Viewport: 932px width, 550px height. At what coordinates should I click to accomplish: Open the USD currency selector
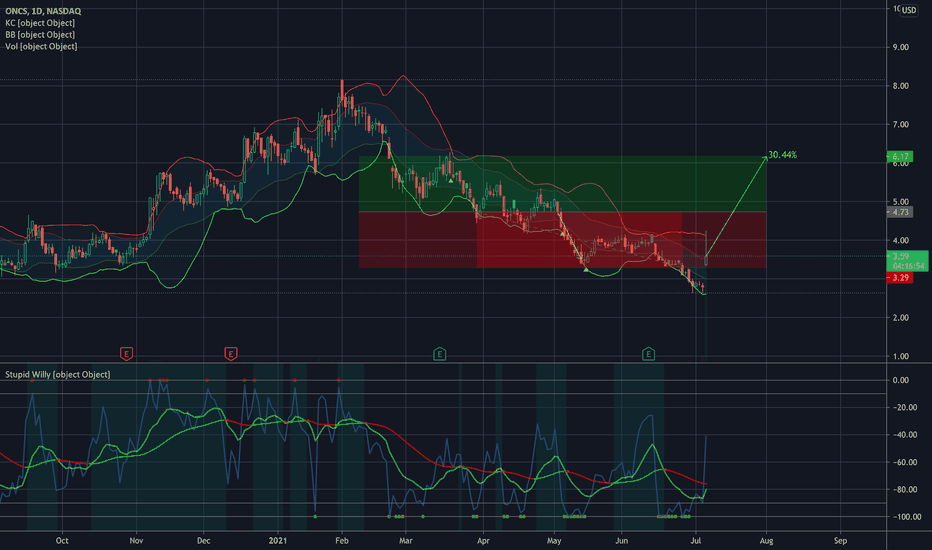tap(909, 10)
